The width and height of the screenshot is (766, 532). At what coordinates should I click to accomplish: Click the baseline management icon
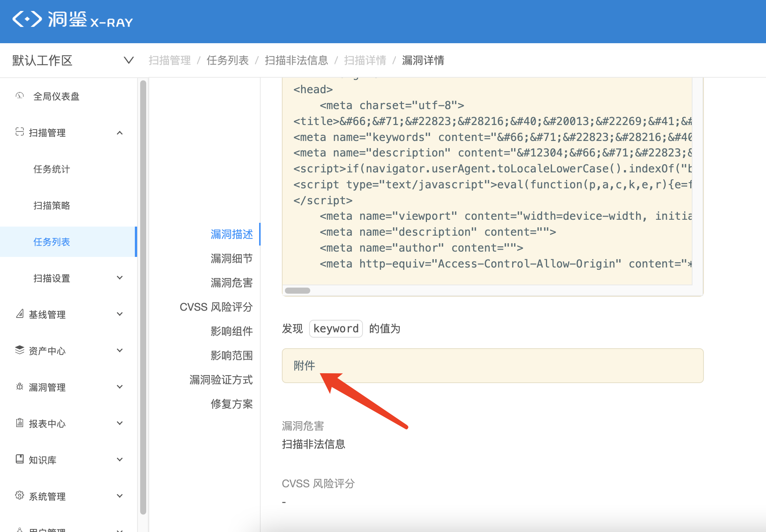pyautogui.click(x=20, y=314)
